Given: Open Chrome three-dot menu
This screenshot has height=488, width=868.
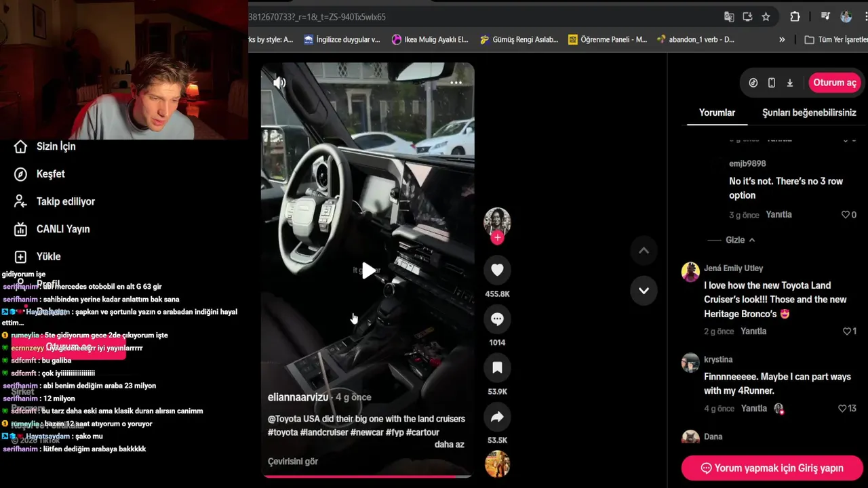Looking at the screenshot, I should pos(865,17).
